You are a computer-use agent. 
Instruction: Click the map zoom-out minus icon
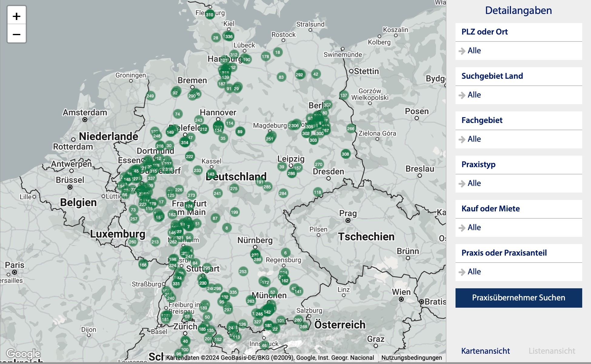click(x=17, y=34)
